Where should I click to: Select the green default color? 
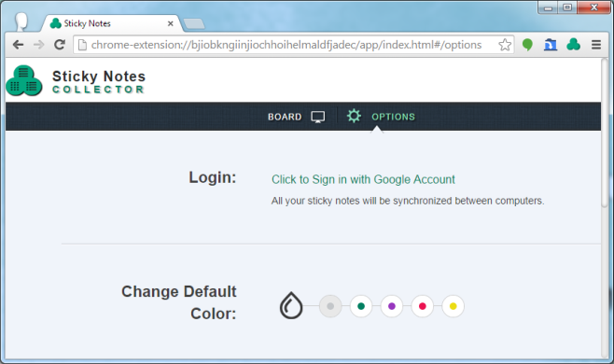coord(361,306)
